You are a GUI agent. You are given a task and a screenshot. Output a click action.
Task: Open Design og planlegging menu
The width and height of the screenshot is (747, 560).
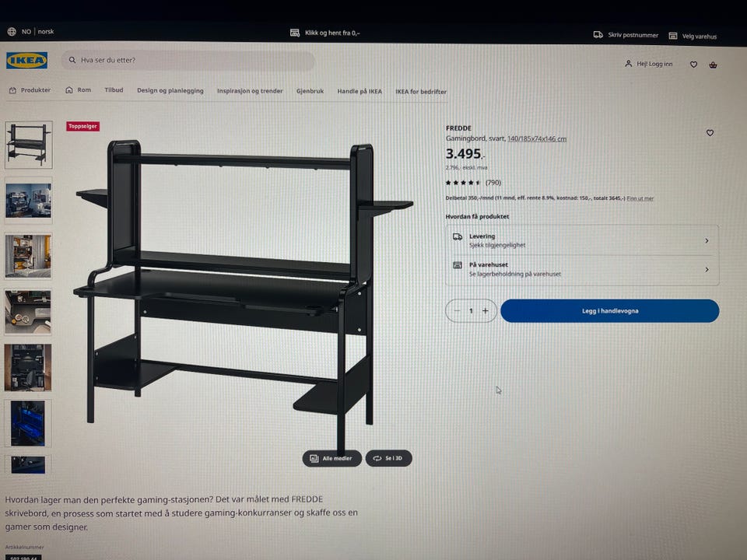[x=170, y=90]
